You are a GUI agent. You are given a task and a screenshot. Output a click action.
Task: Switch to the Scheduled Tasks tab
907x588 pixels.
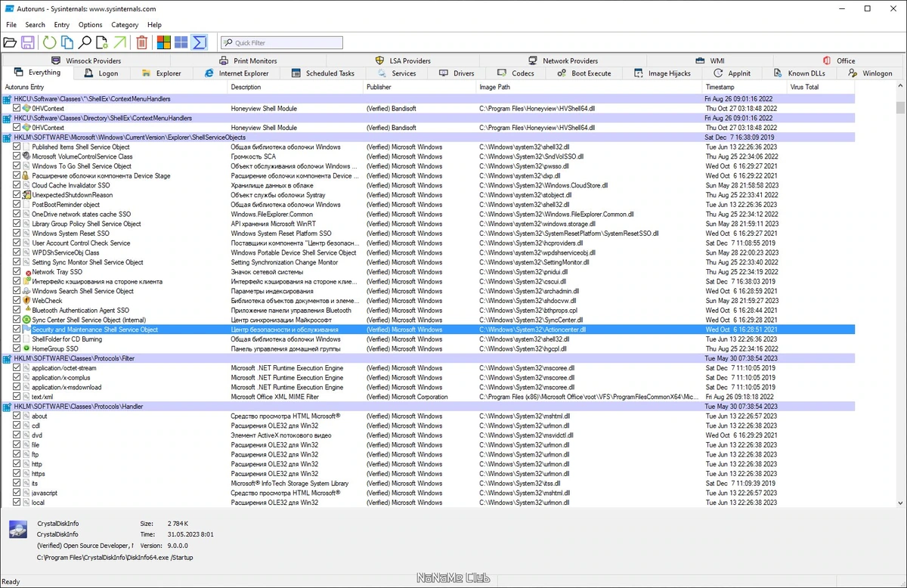pyautogui.click(x=323, y=73)
